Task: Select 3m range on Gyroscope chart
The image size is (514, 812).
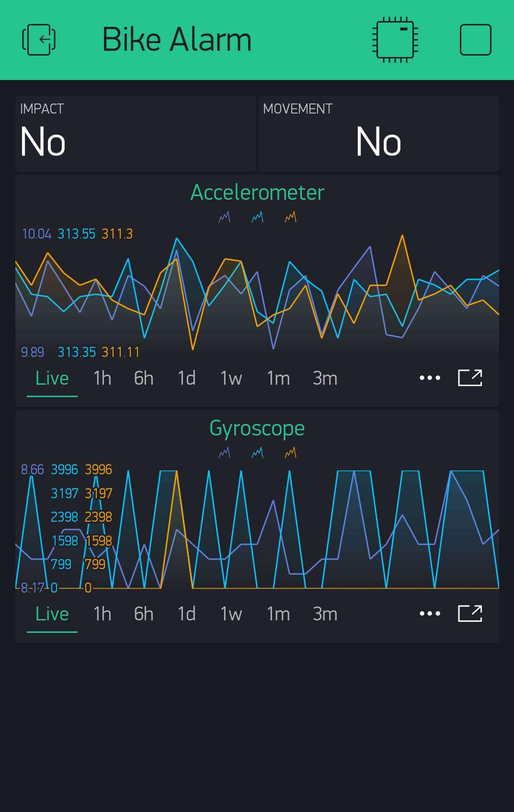Action: click(325, 614)
